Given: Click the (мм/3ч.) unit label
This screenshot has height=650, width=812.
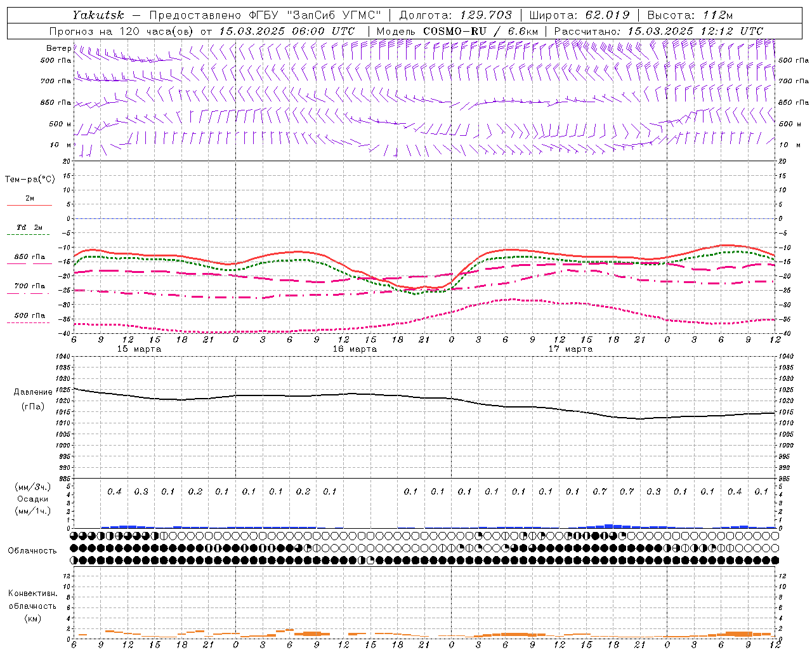Looking at the screenshot, I should point(33,487).
